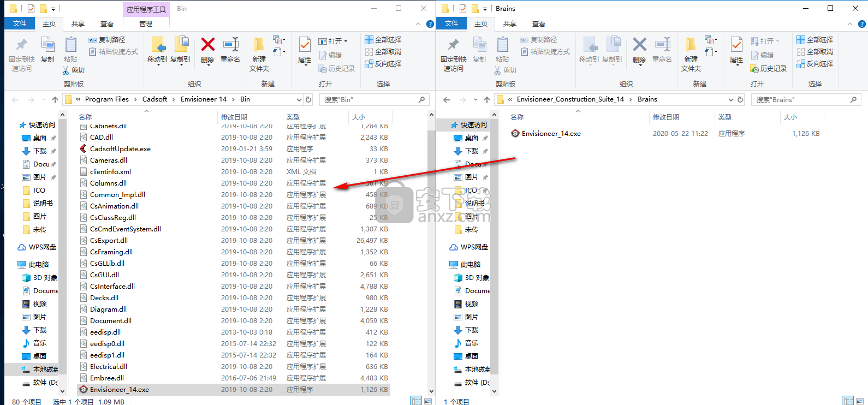Switch to large icons view in Bin status bar
The image size is (868, 405).
pyautogui.click(x=428, y=401)
